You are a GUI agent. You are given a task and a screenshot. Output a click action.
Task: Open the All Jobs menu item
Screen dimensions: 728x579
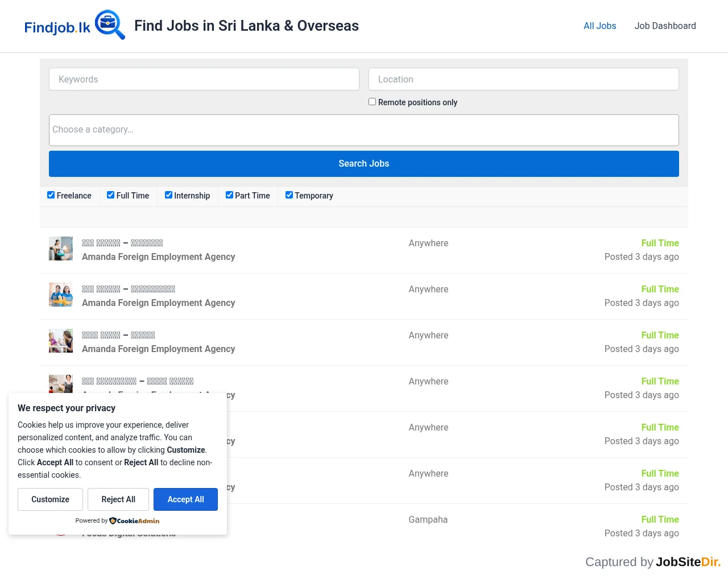point(599,26)
